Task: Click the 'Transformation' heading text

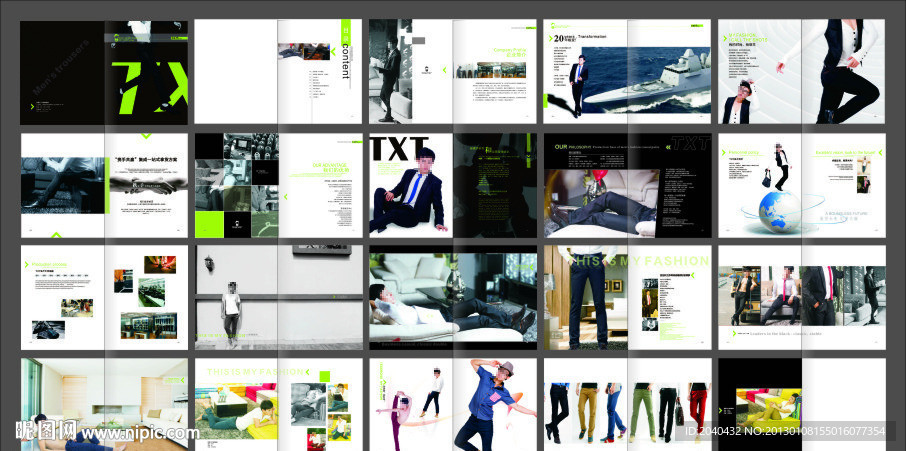Action: pyautogui.click(x=591, y=36)
